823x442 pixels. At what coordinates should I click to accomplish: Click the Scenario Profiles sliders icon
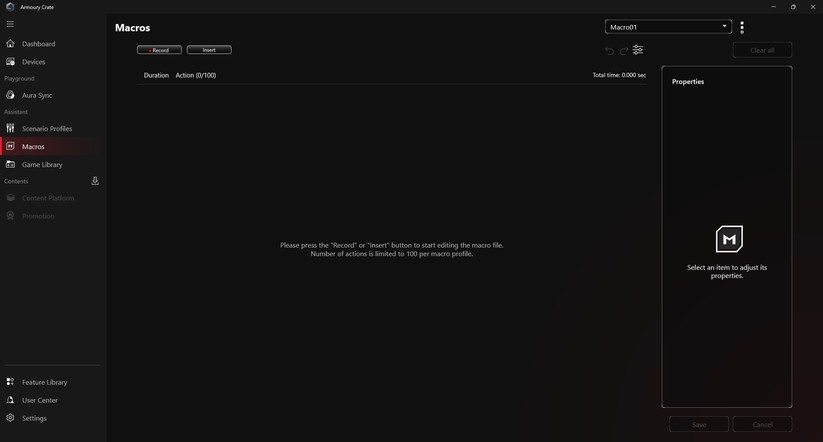coord(10,128)
